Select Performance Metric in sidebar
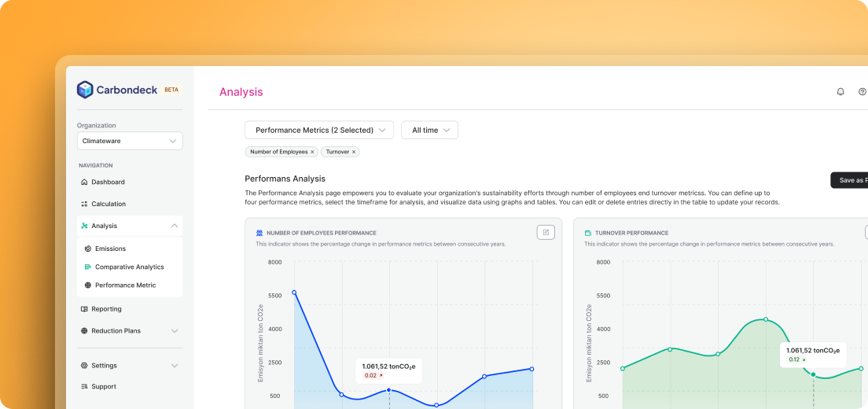The height and width of the screenshot is (409, 868). tap(125, 286)
